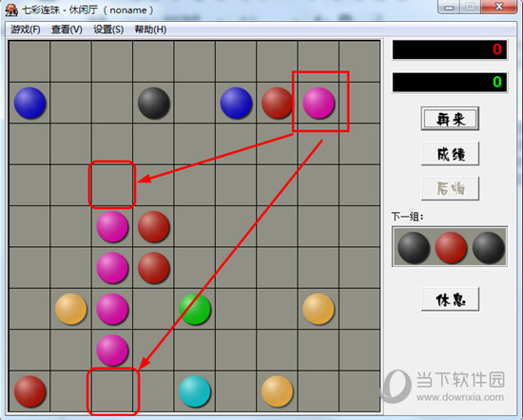Image resolution: width=523 pixels, height=420 pixels.
Task: Click the green score display showing 0
Action: pyautogui.click(x=450, y=82)
